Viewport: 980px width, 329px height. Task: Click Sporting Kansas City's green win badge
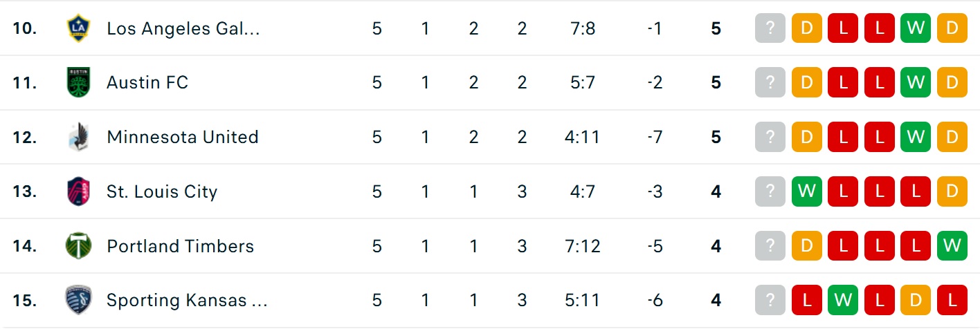(843, 300)
